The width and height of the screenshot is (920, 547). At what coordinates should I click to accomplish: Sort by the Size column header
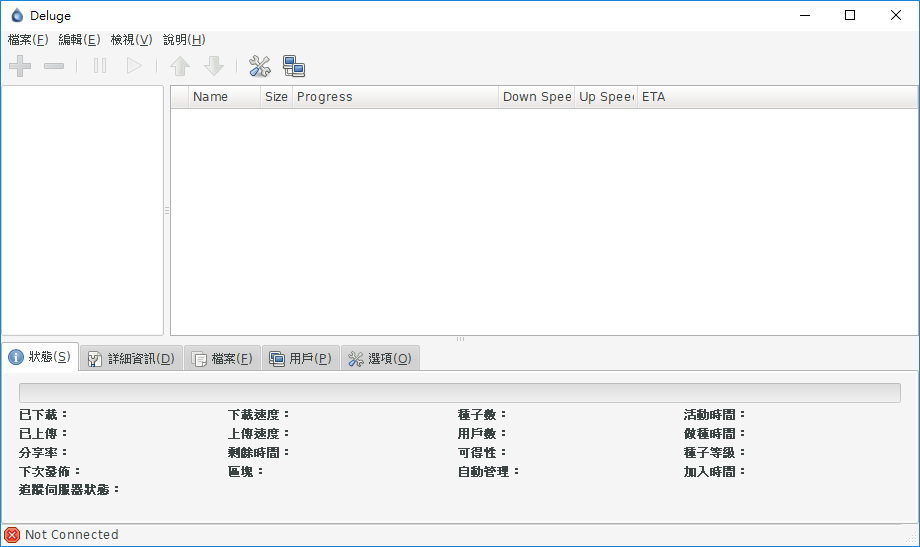point(276,97)
